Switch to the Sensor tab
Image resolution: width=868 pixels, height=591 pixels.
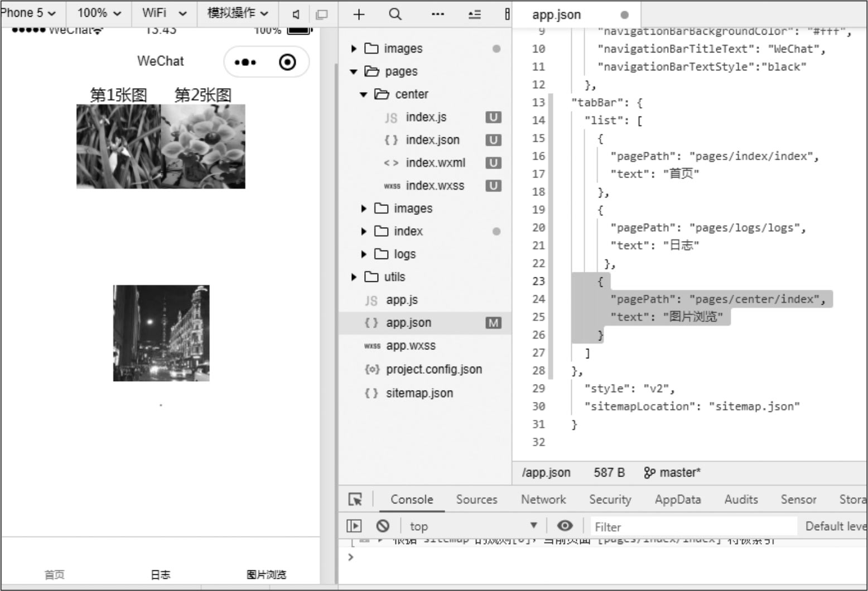point(798,499)
